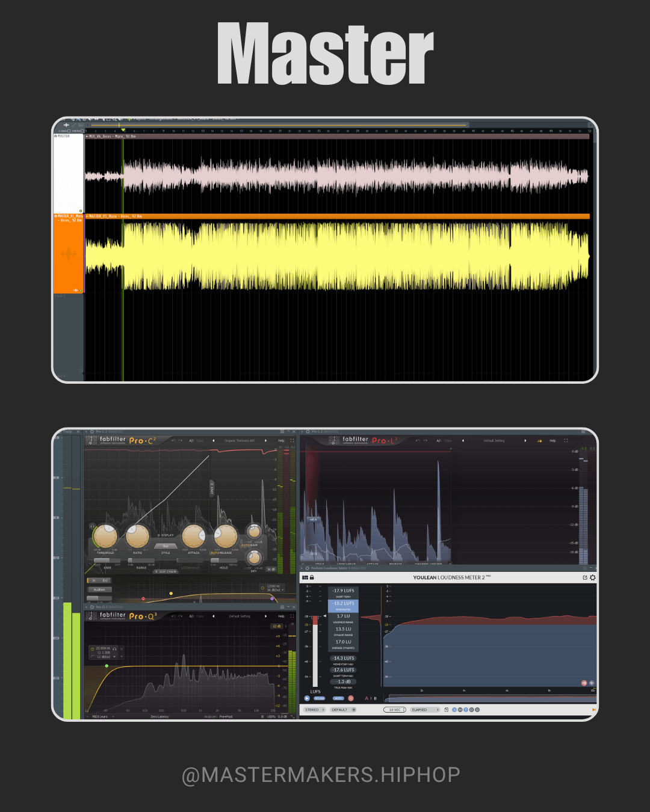Go to next preset in Pro-Q 3

[265, 616]
